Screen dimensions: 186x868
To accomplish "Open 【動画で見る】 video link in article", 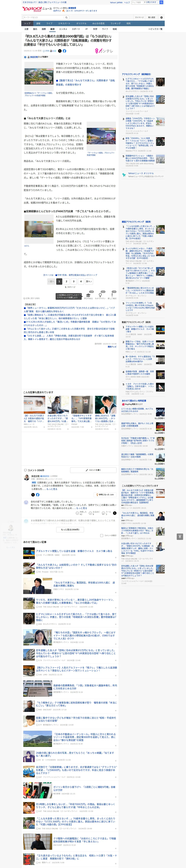I will coord(85,83).
